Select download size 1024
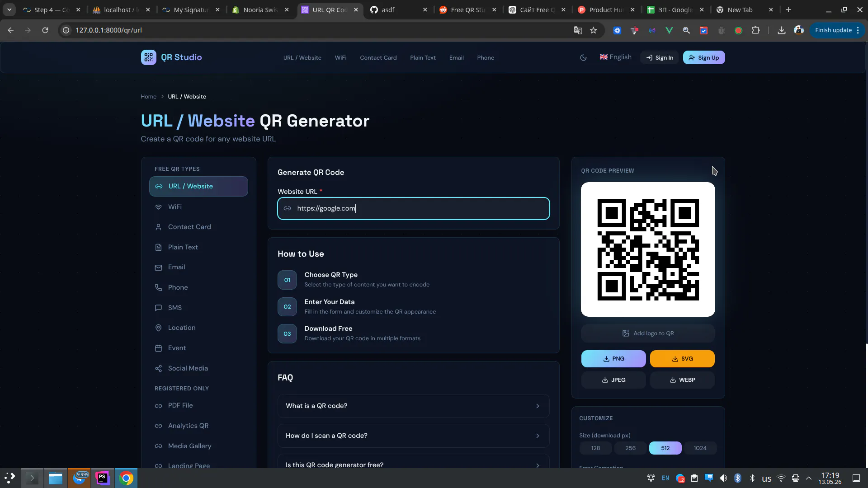Viewport: 868px width, 488px height. point(700,448)
